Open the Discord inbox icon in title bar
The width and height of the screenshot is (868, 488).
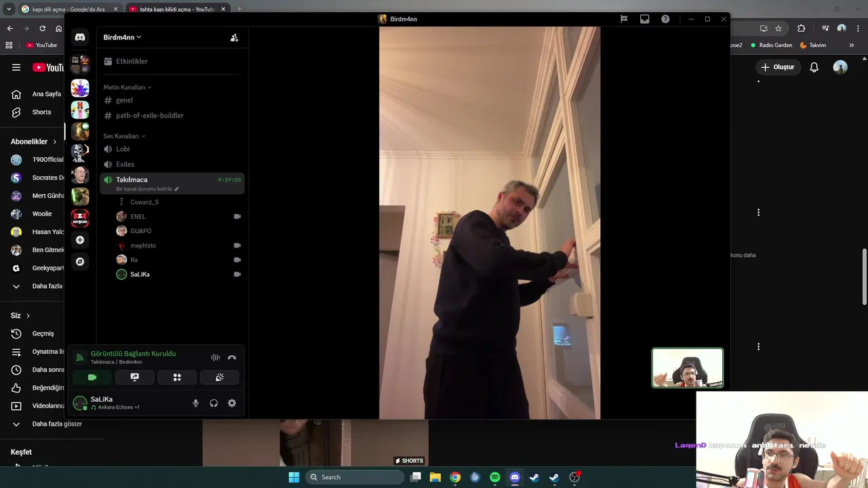pos(644,19)
